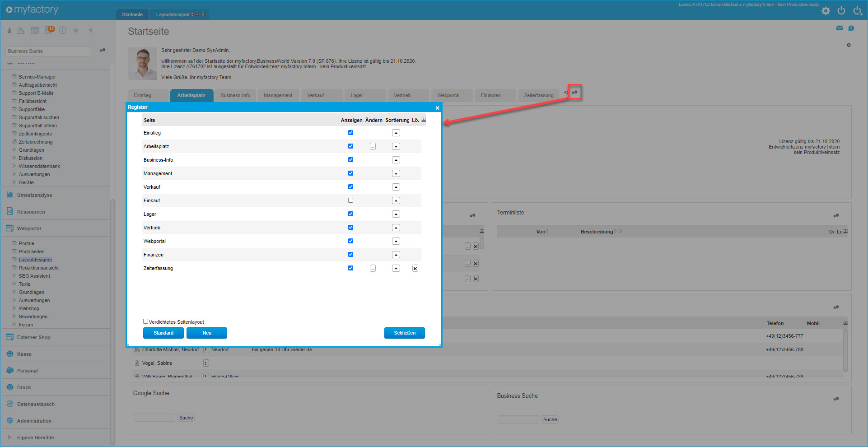The height and width of the screenshot is (447, 868).
Task: Expand the Bewertungen tree node
Action: point(14,317)
